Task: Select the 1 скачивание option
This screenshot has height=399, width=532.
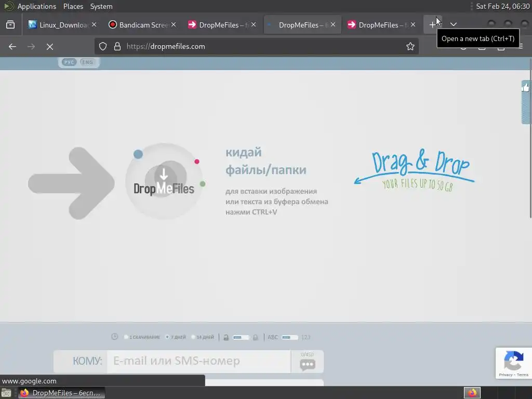Action: 142,337
